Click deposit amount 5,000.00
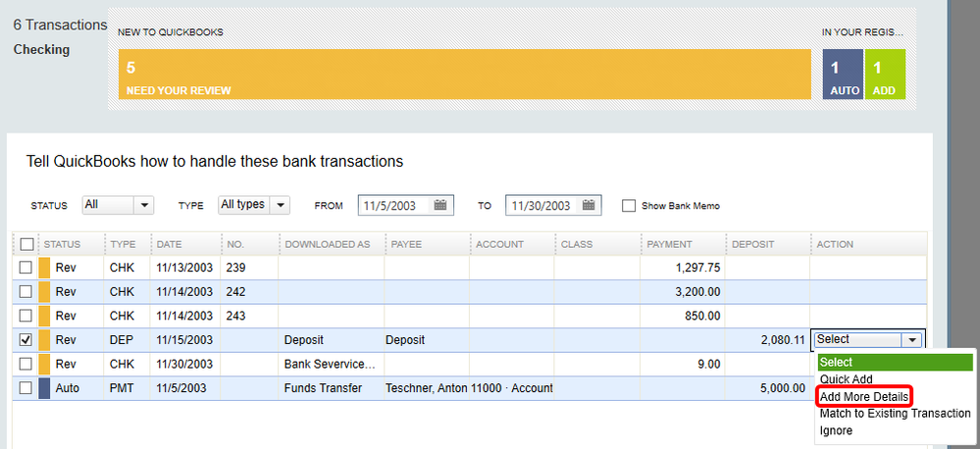The height and width of the screenshot is (449, 980). point(783,388)
